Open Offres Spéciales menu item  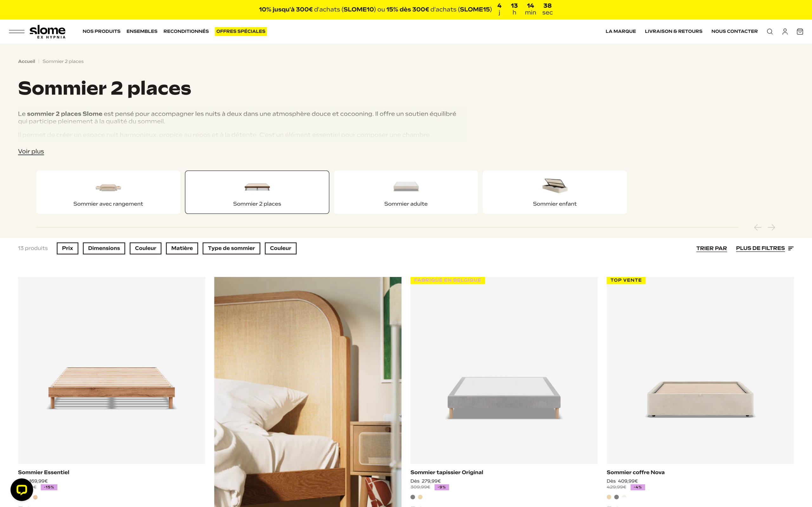(240, 31)
